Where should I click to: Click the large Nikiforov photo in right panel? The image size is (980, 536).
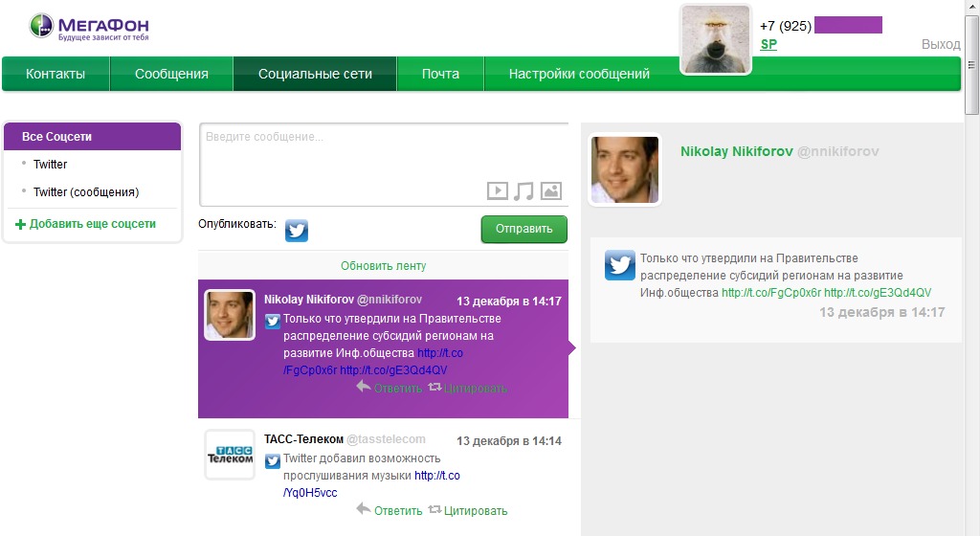(x=625, y=170)
